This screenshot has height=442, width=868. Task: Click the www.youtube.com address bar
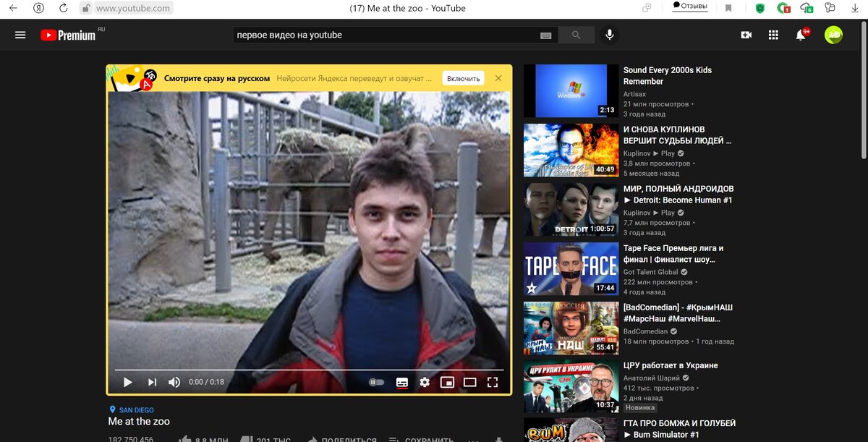(134, 8)
